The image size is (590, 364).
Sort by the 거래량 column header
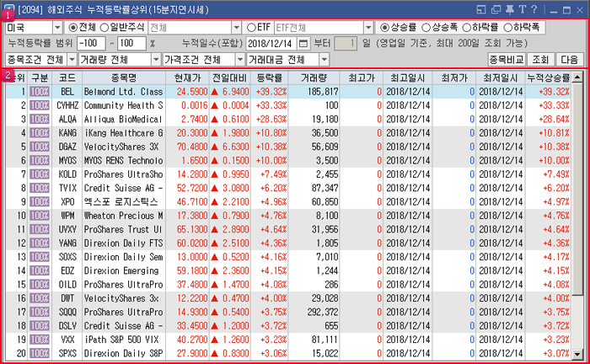tap(314, 78)
